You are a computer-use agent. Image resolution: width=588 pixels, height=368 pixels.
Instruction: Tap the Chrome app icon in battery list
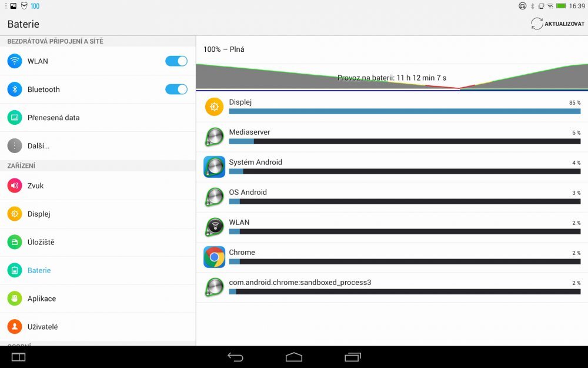point(213,257)
